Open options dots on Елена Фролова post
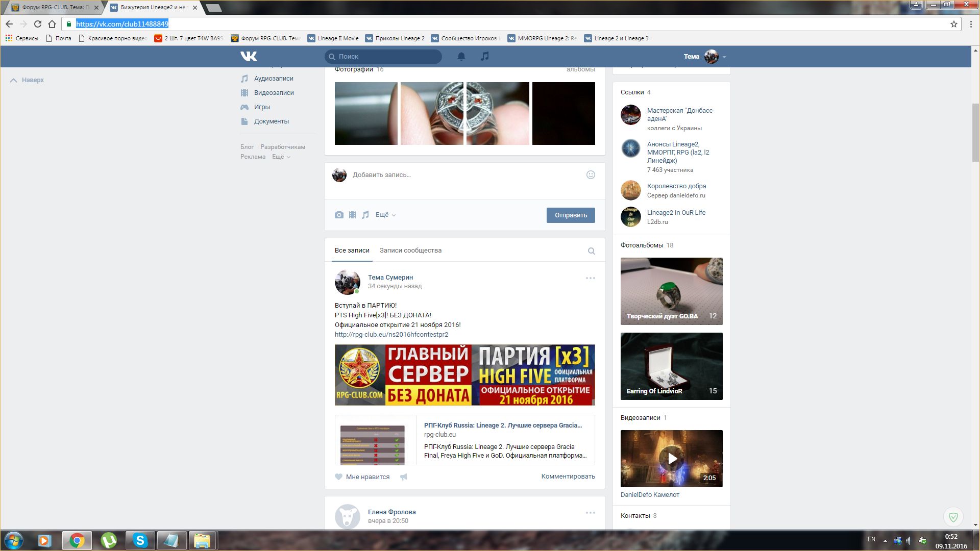Image resolution: width=980 pixels, height=551 pixels. [x=591, y=513]
